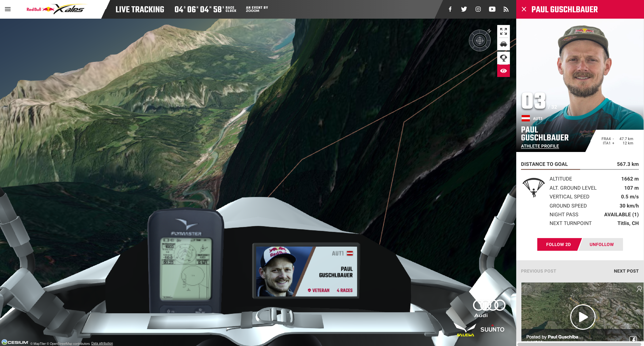Click the Audi sponsor logo
Screen dimensions: 644x346
tap(489, 308)
